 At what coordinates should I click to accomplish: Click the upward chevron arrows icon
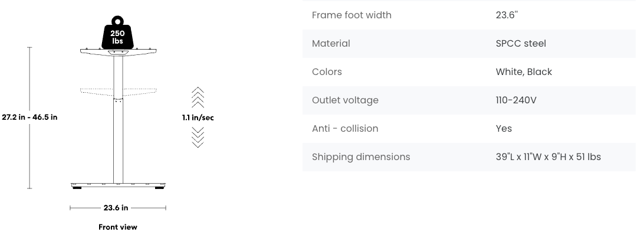(198, 96)
